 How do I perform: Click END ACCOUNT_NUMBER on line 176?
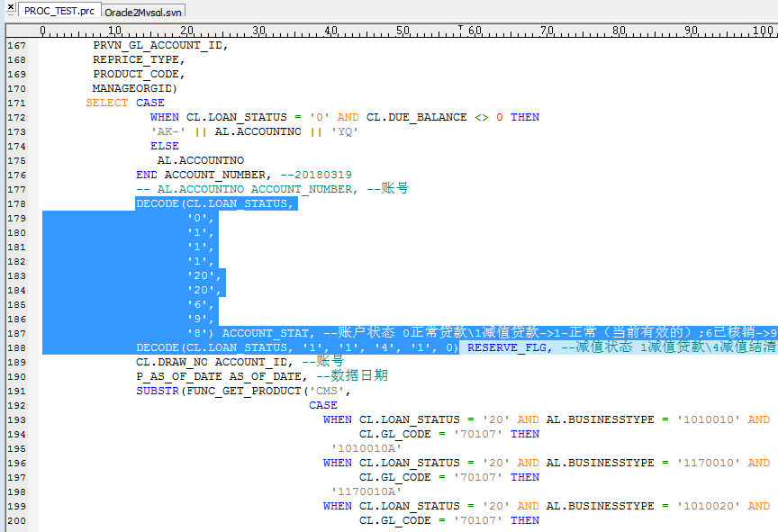coord(204,175)
